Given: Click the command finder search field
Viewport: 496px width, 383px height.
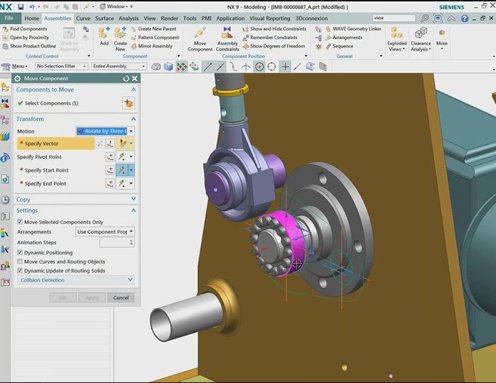Looking at the screenshot, I should tap(394, 18).
